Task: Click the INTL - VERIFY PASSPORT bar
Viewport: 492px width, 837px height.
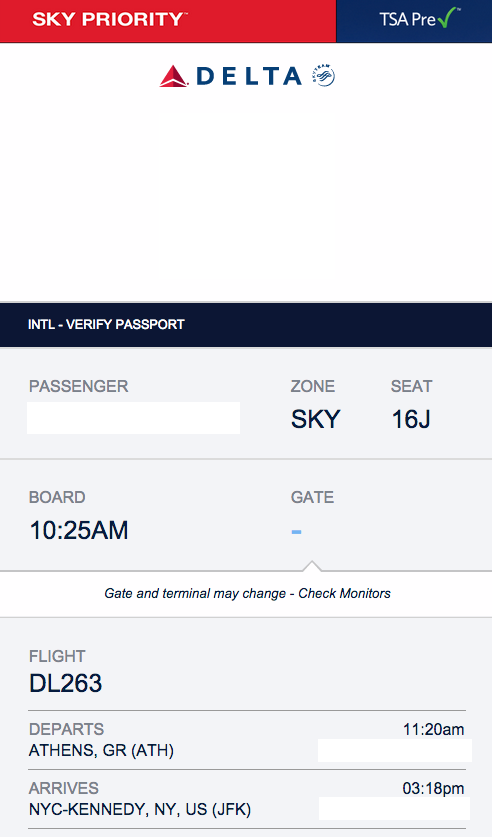Action: pos(246,325)
